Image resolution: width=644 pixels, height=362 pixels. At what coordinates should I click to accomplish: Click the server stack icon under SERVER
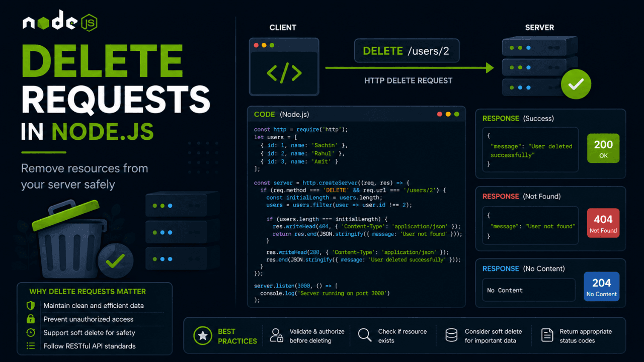click(540, 65)
